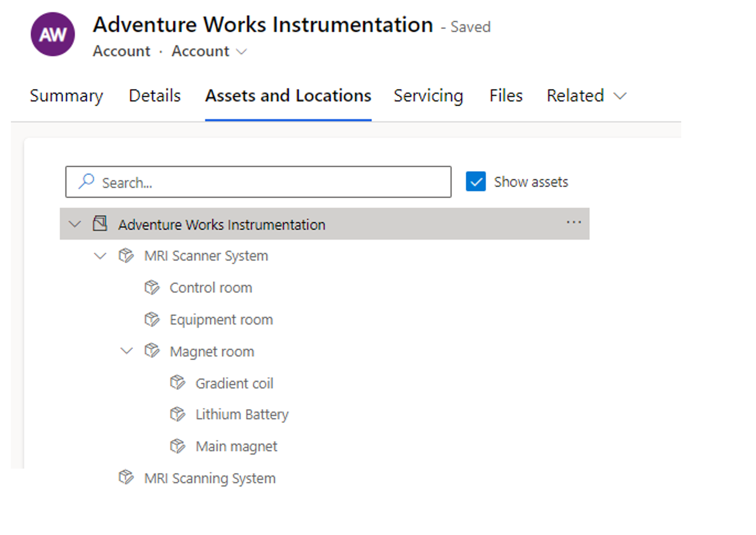Click in the Search input field

click(258, 182)
